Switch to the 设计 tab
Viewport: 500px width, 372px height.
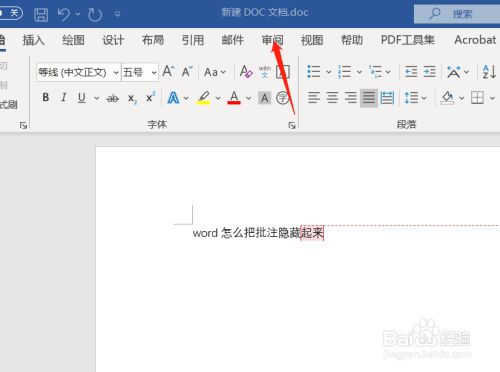click(113, 40)
